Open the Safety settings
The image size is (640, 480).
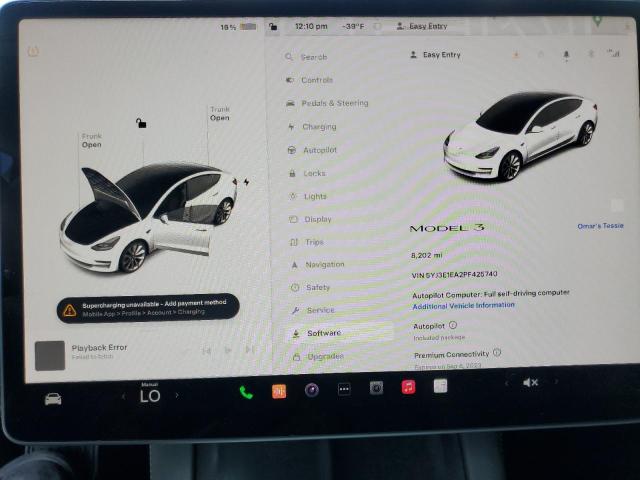[x=311, y=287]
